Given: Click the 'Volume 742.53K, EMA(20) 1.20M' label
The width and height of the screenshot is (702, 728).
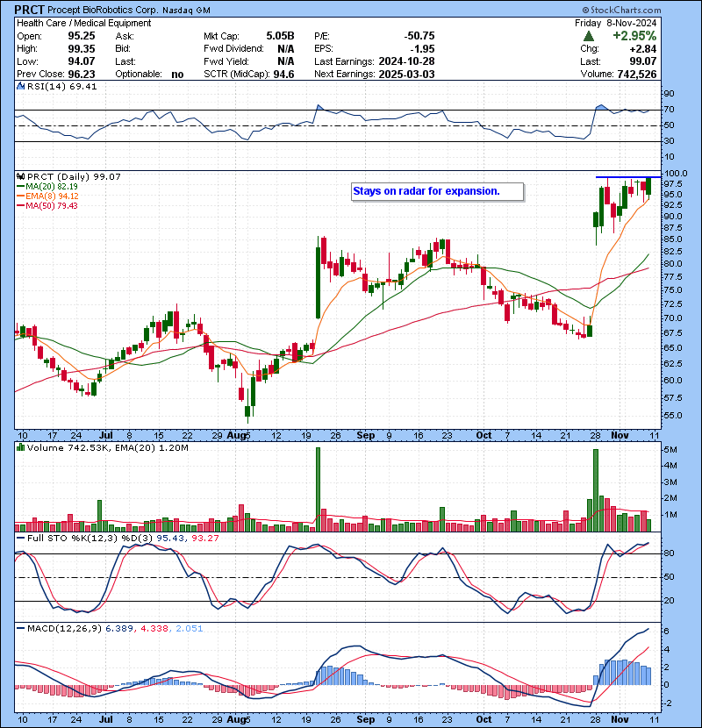Looking at the screenshot, I should [x=107, y=448].
